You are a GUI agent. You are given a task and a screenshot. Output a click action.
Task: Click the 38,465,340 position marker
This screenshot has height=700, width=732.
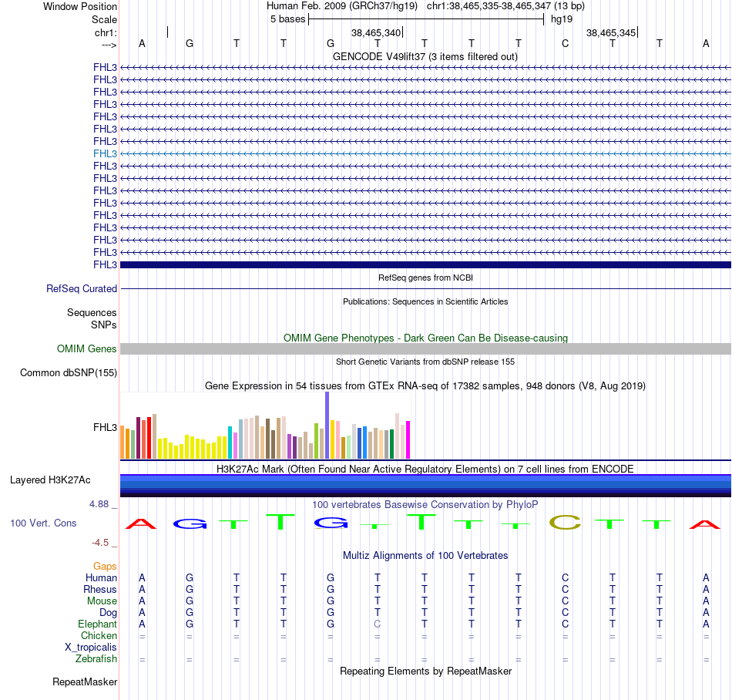[376, 32]
